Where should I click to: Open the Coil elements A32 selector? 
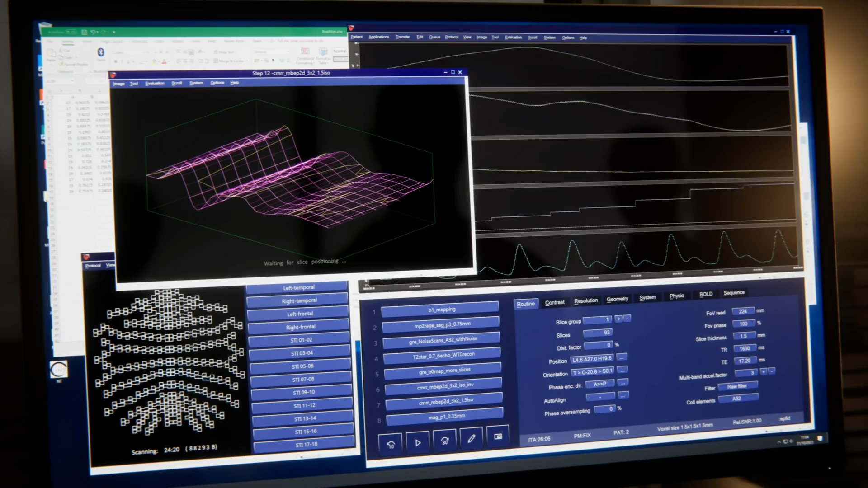pos(737,399)
